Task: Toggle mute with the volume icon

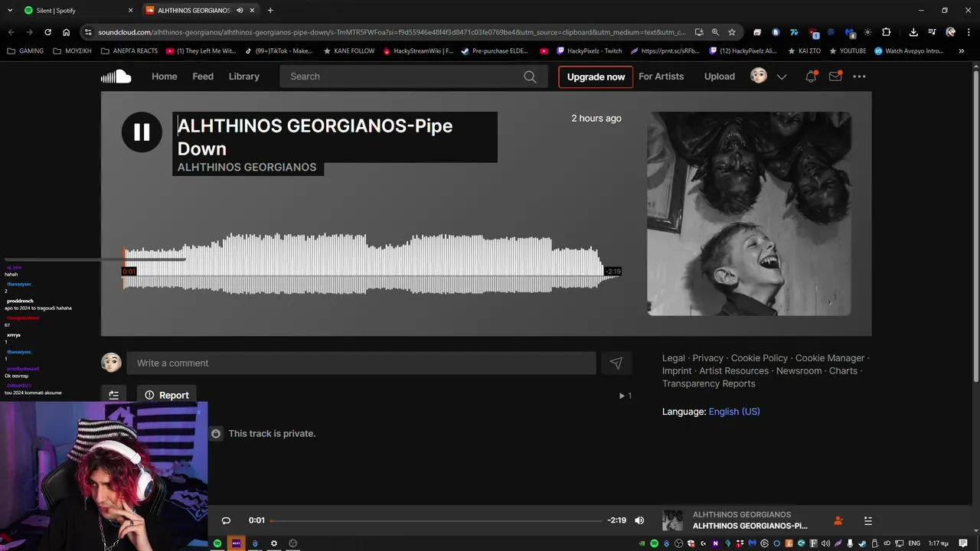Action: [639, 520]
